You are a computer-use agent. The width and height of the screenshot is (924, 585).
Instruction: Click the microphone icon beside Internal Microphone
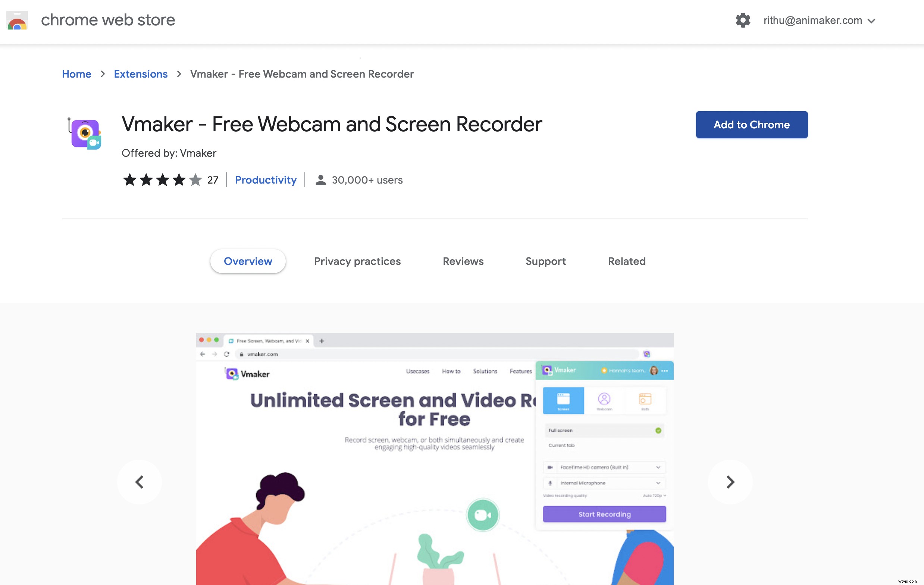point(551,483)
